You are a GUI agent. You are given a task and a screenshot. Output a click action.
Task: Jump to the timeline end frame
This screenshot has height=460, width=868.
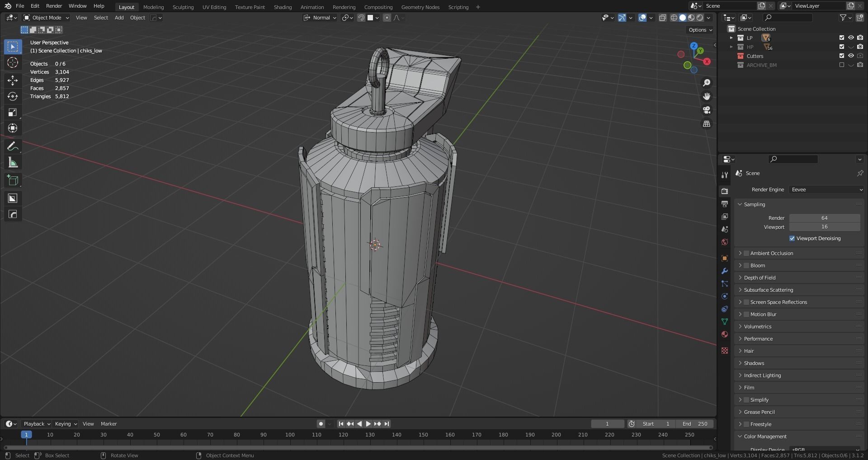point(387,424)
